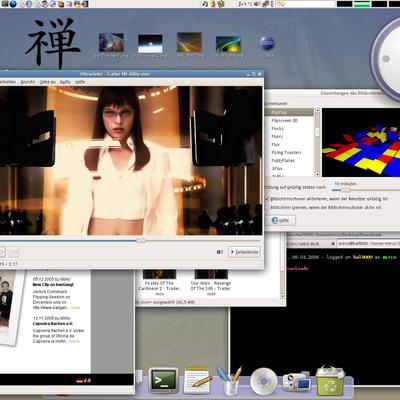Open the green recycle trash in the dock

[x=330, y=381]
